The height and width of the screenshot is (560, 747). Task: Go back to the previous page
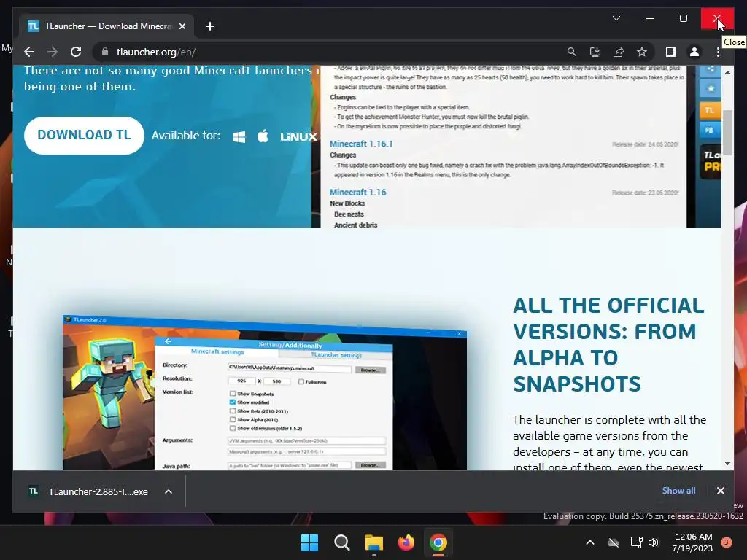click(29, 52)
